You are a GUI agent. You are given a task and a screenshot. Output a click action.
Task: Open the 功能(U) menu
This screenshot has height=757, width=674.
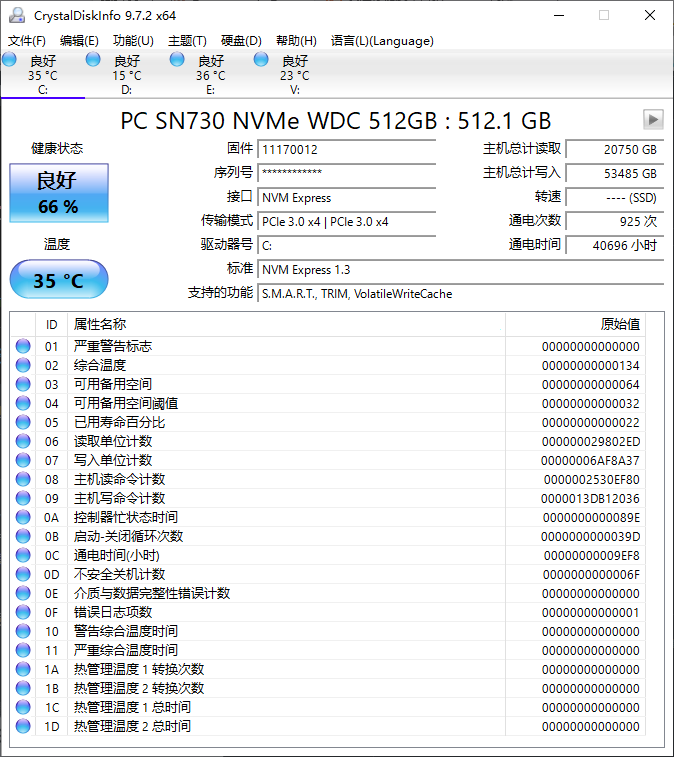133,41
